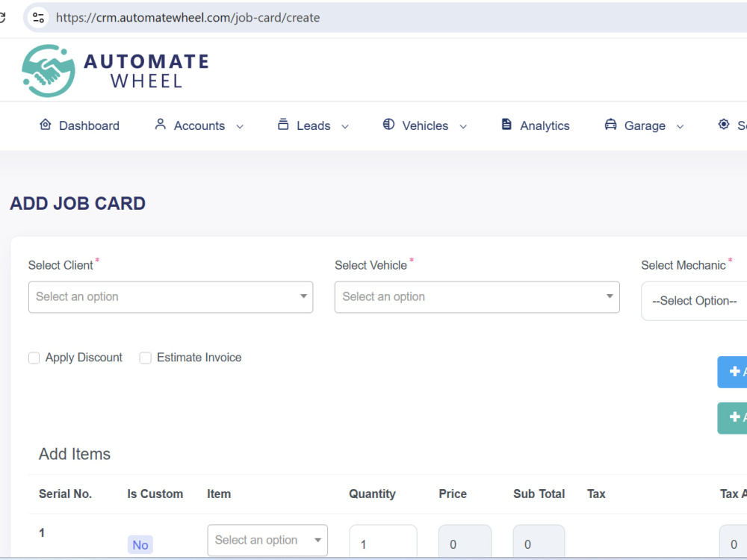Screen dimensions: 747x560
Task: Click the green plus button
Action: point(732,418)
